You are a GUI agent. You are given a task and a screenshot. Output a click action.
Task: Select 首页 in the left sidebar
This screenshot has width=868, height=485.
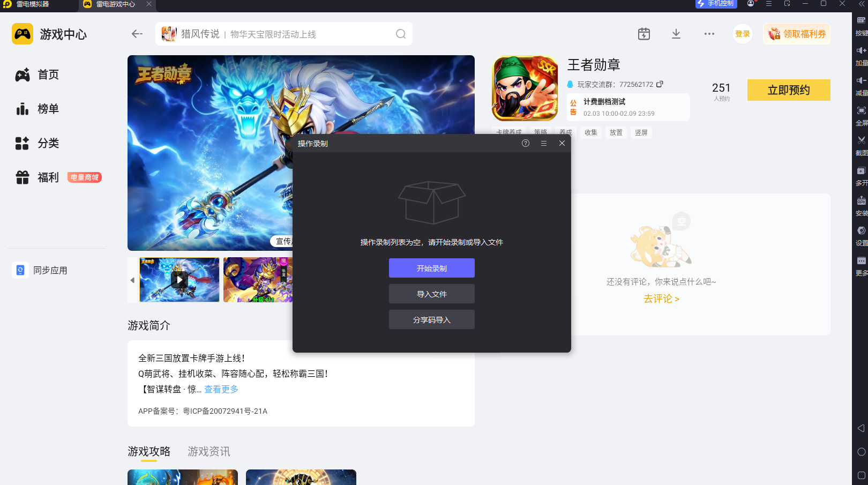pyautogui.click(x=38, y=74)
